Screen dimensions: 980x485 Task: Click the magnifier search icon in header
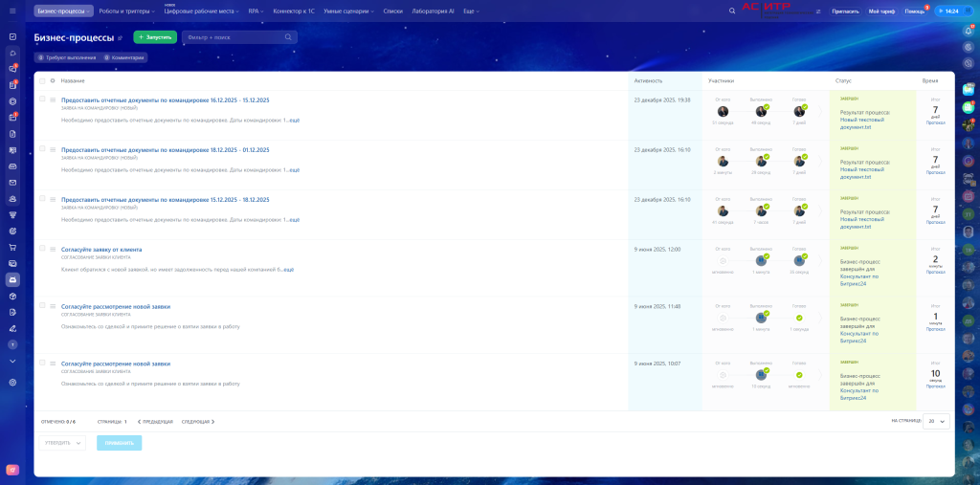tap(732, 11)
